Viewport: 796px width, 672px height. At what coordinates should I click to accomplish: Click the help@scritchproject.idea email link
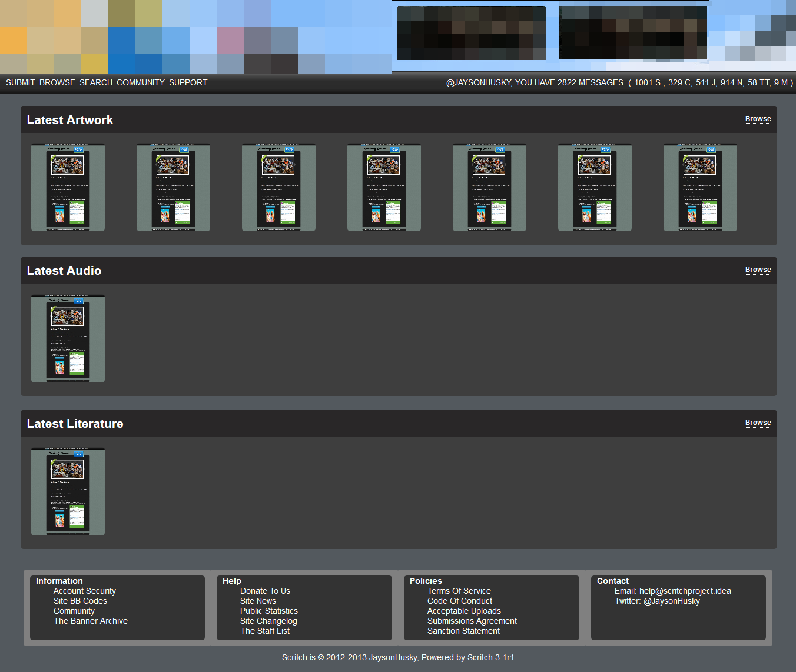point(685,591)
